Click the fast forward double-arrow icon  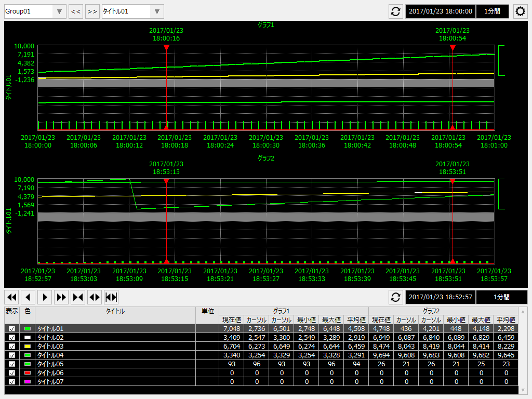pos(61,297)
